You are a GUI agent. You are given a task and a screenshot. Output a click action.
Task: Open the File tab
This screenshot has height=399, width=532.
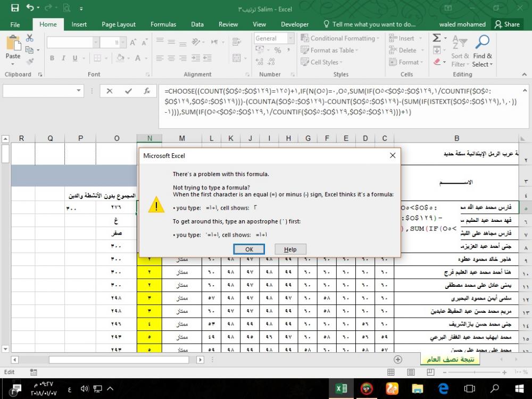tap(15, 24)
